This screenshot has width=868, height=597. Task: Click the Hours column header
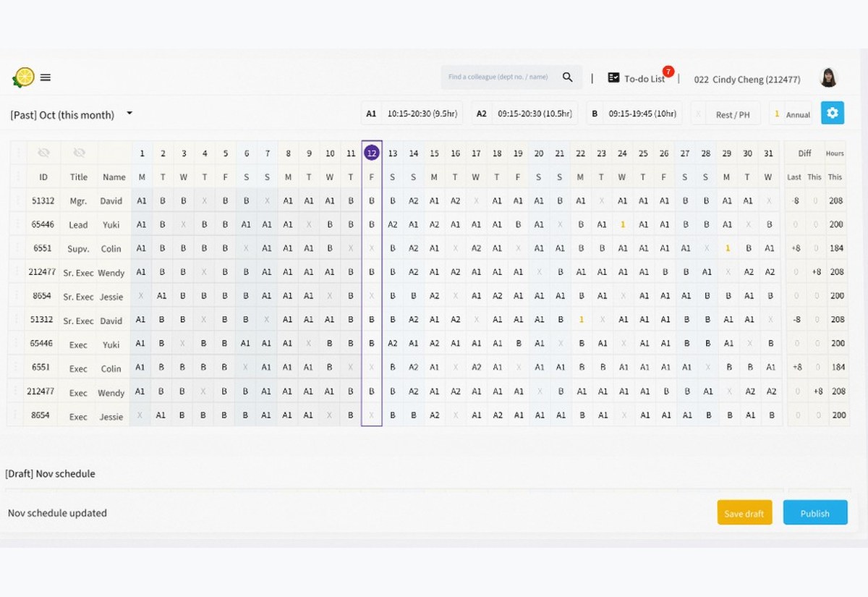coord(835,153)
